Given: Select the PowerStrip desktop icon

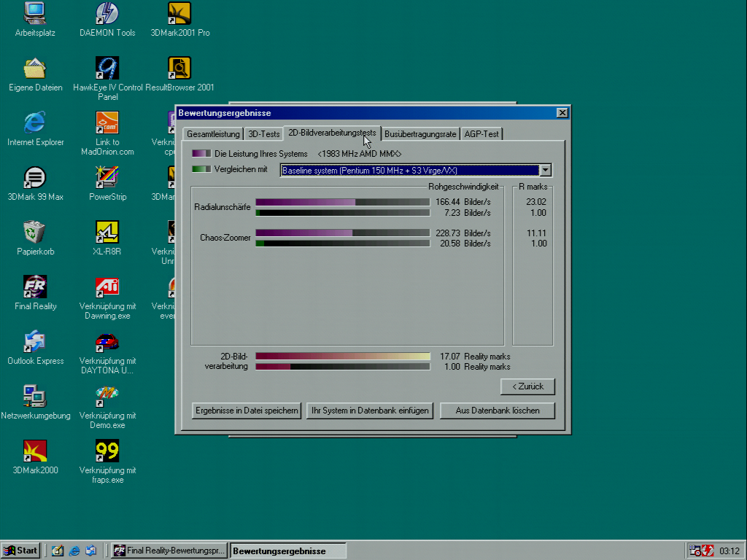Looking at the screenshot, I should click(x=107, y=178).
